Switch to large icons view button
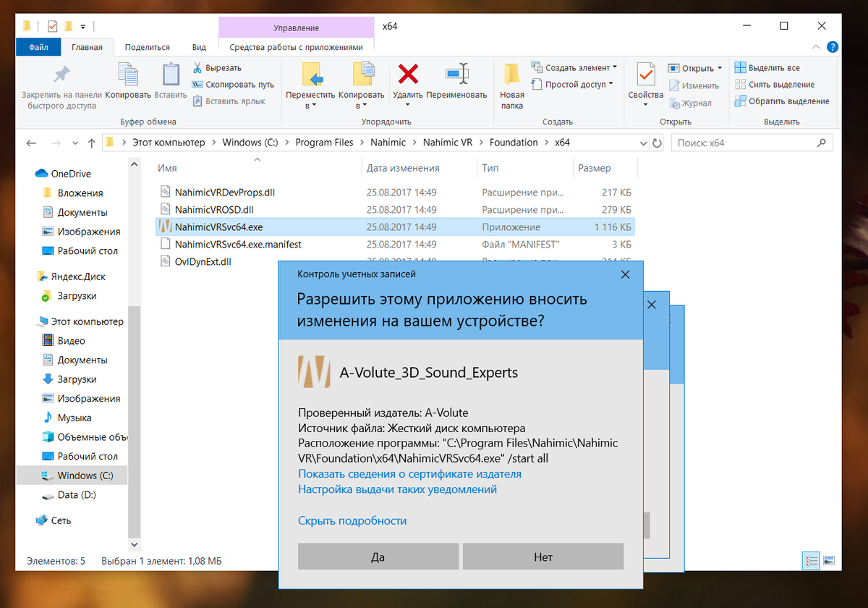Viewport: 868px width, 608px height. pyautogui.click(x=829, y=560)
